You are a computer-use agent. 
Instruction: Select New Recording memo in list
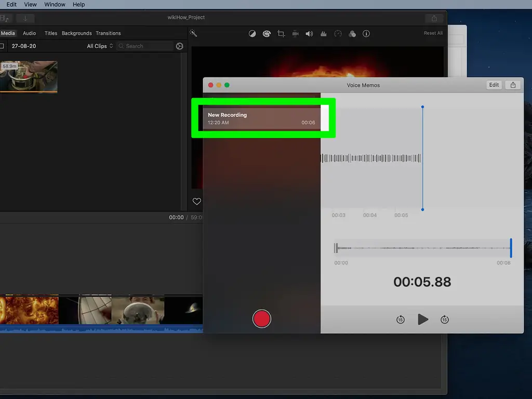coord(262,118)
